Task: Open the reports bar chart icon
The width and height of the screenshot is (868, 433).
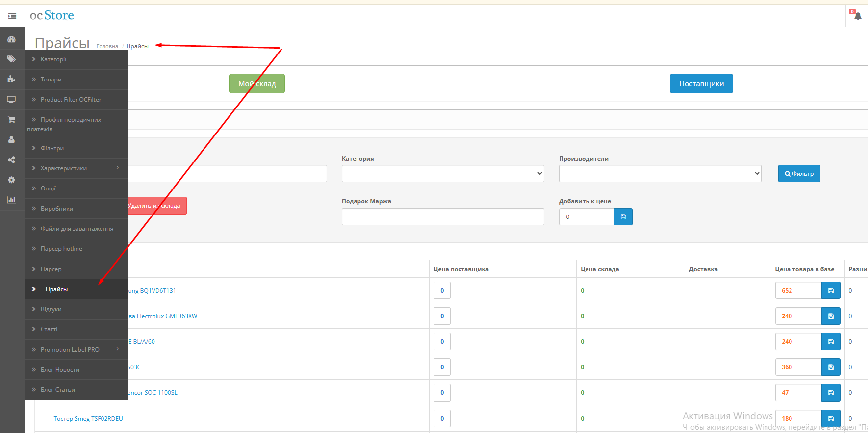Action: coord(11,200)
